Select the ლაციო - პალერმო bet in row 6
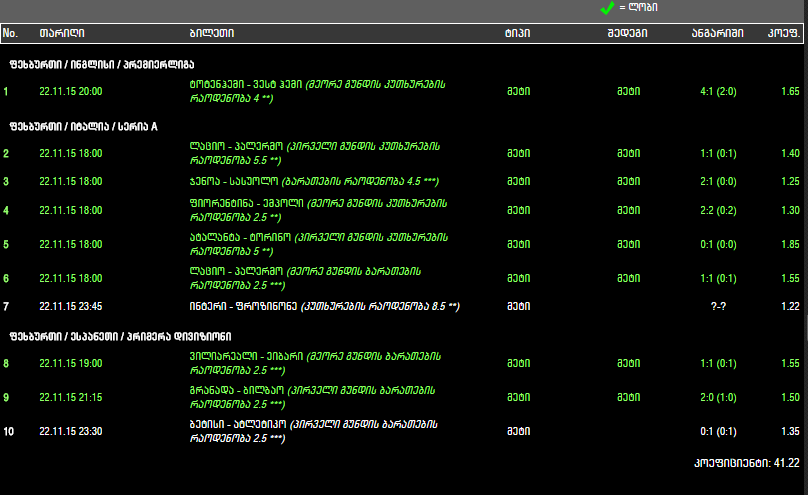 coord(305,278)
